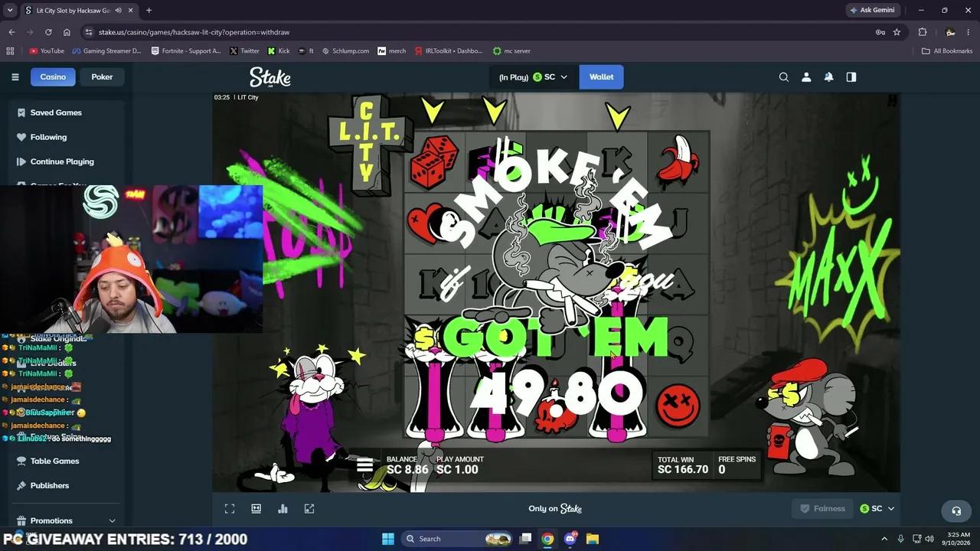Open Chrome from the taskbar
Screen dimensions: 980x551
click(x=547, y=539)
